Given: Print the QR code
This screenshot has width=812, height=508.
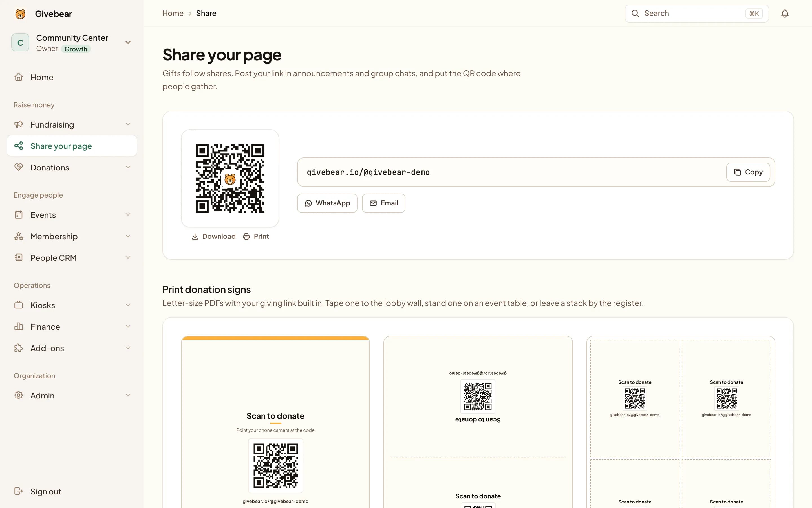Looking at the screenshot, I should coord(256,237).
